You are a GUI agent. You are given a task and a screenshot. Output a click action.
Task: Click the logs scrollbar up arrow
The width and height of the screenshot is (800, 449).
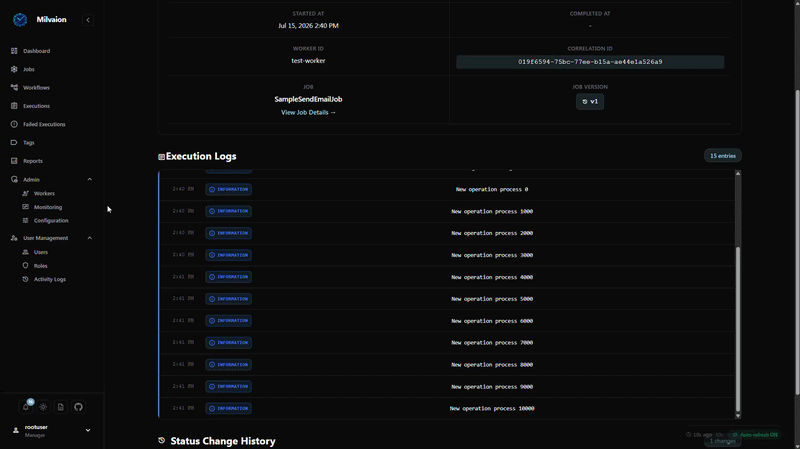coord(738,174)
